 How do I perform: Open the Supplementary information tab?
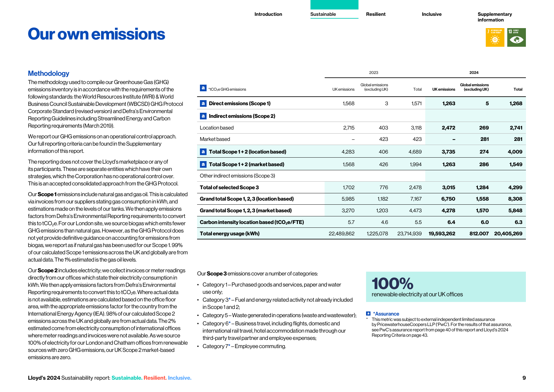[x=495, y=17]
